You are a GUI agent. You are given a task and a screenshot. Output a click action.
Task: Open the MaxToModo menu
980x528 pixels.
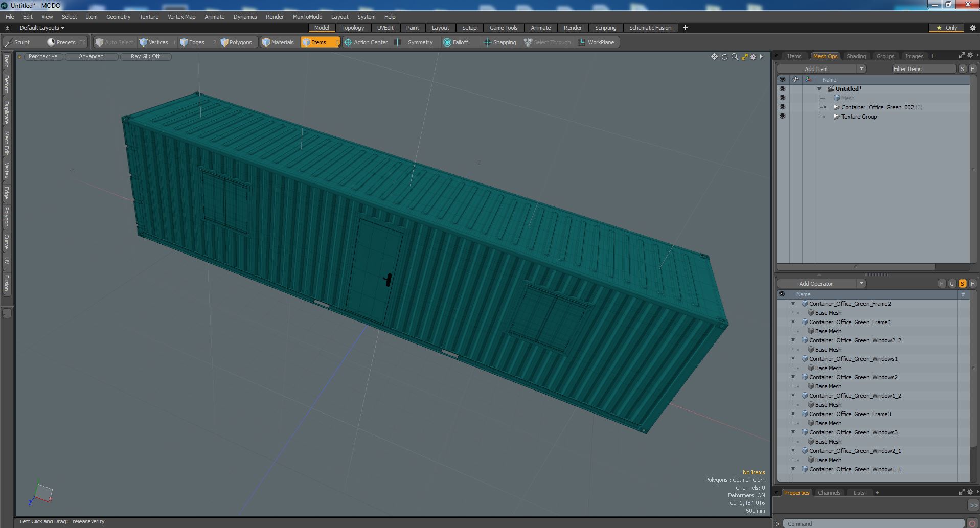tap(307, 17)
